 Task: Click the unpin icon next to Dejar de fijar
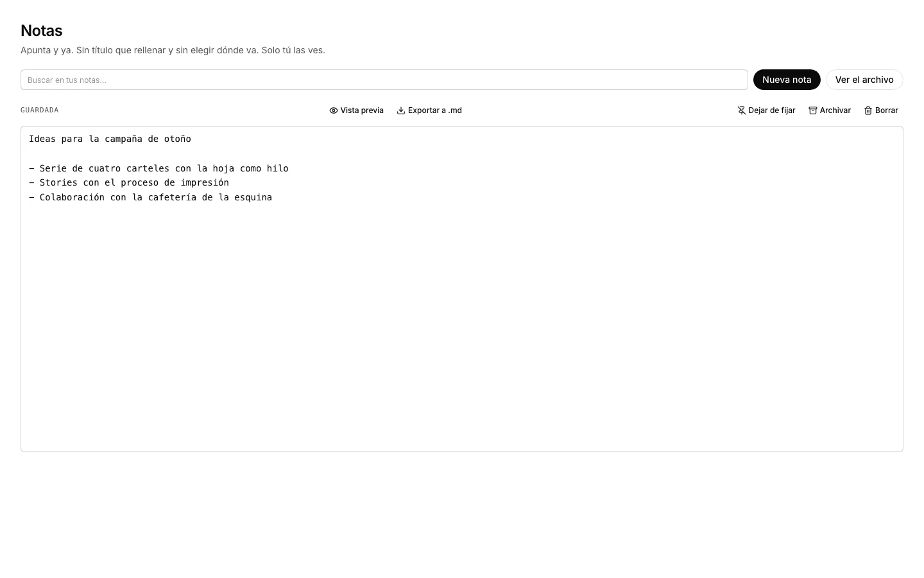click(x=742, y=110)
